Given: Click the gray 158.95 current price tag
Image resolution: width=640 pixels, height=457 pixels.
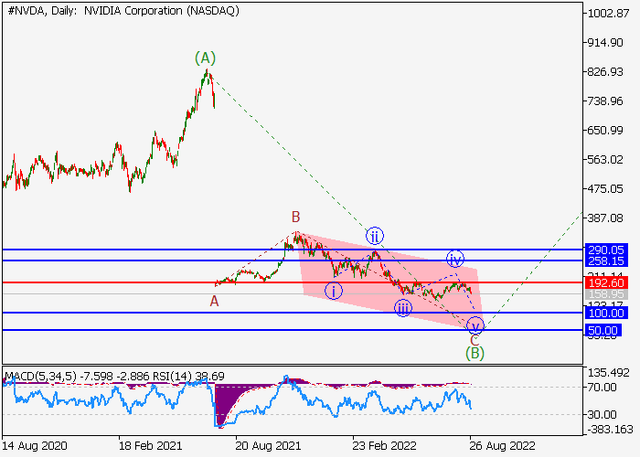Looking at the screenshot, I should click(x=605, y=294).
